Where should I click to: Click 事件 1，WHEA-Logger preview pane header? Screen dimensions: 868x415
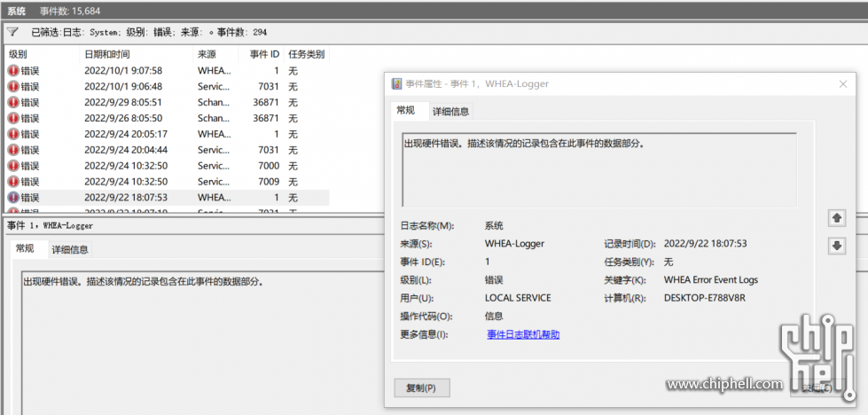click(50, 226)
